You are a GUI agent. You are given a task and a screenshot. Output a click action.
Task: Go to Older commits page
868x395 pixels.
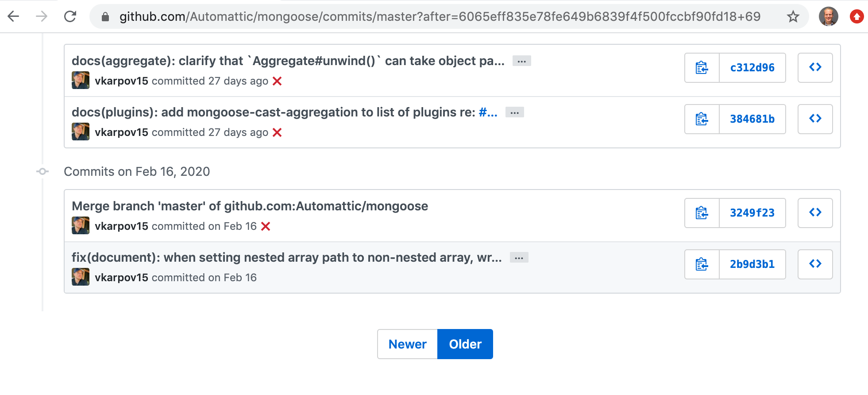point(465,344)
